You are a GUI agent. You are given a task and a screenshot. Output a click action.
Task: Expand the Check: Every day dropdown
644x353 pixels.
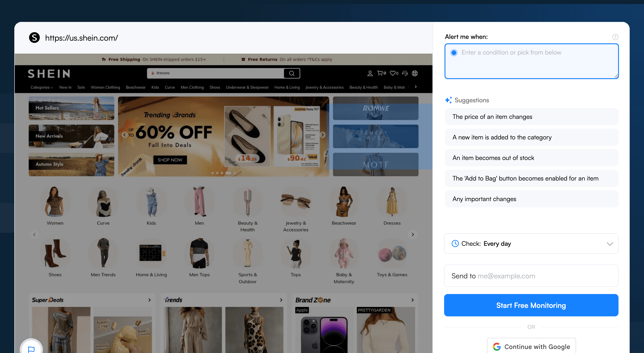click(x=531, y=244)
